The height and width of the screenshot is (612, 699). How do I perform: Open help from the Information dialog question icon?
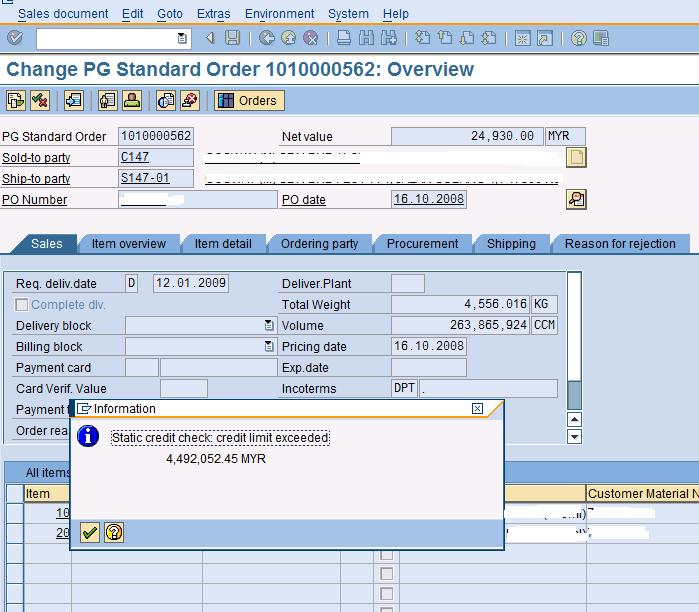[114, 532]
